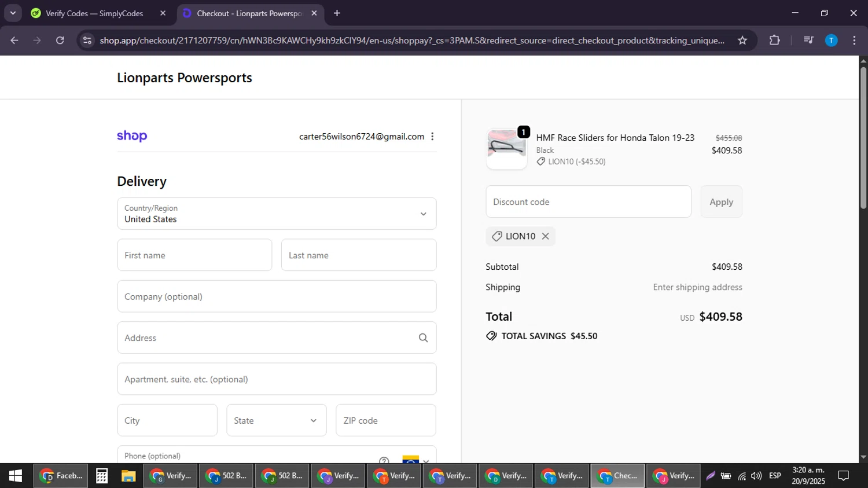This screenshot has height=488, width=868.
Task: Focus Apartment, suite, etc. field
Action: pyautogui.click(x=277, y=379)
